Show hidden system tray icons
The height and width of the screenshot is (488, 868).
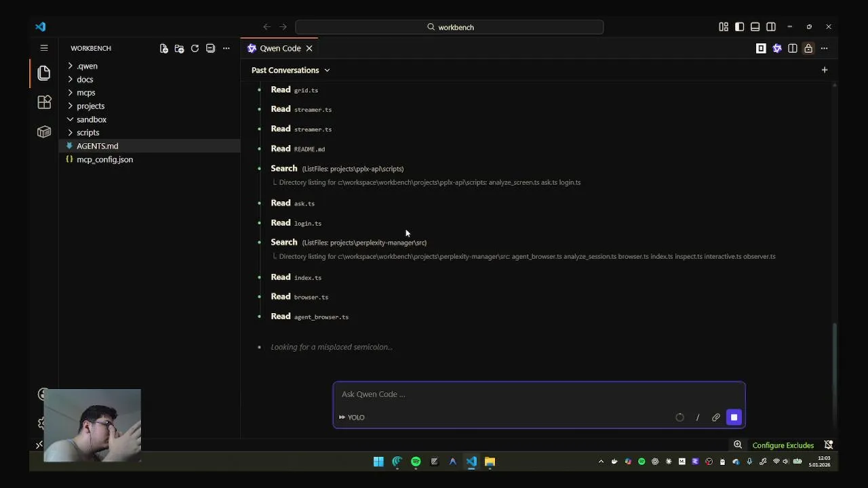tap(601, 462)
